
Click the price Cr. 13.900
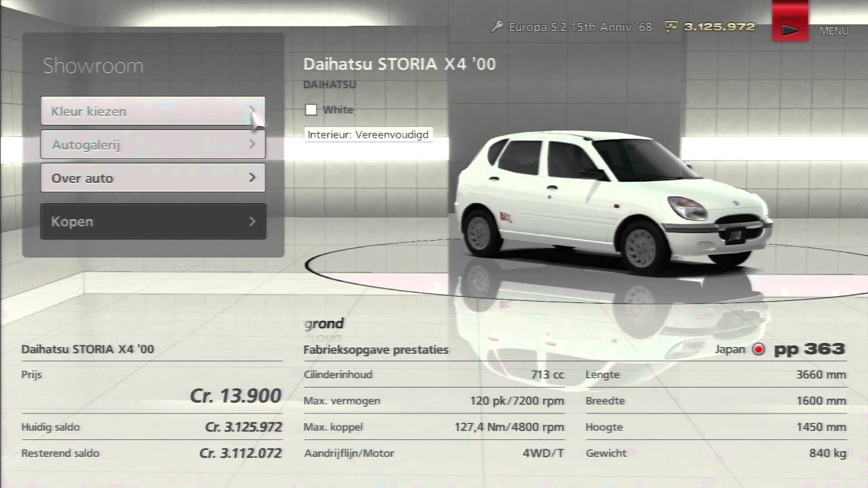235,396
